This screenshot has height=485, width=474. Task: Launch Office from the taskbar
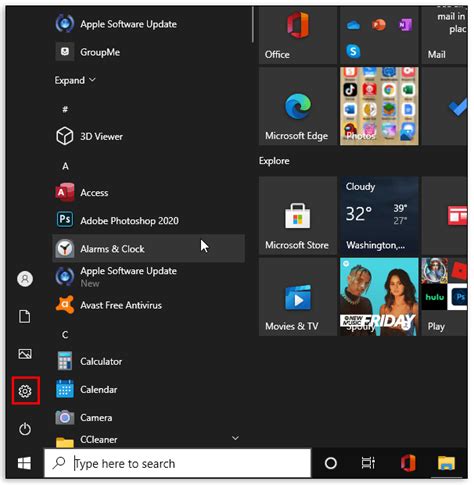408,463
